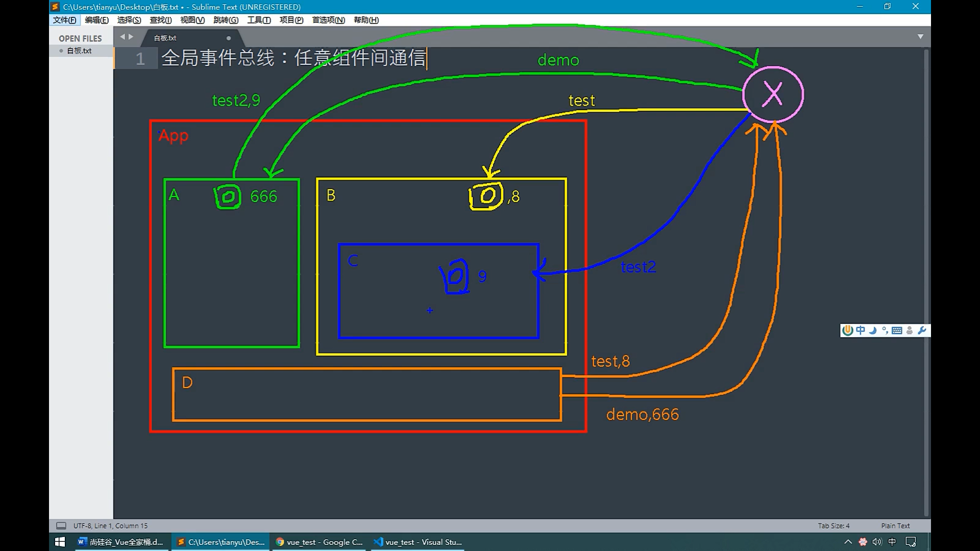980x551 pixels.
Task: Toggle IME punctuation mode button
Action: (885, 331)
